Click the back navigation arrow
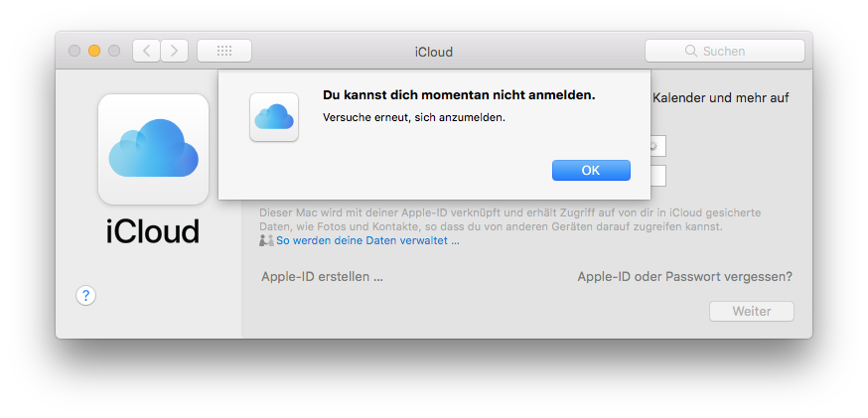The height and width of the screenshot is (418, 868). 146,51
